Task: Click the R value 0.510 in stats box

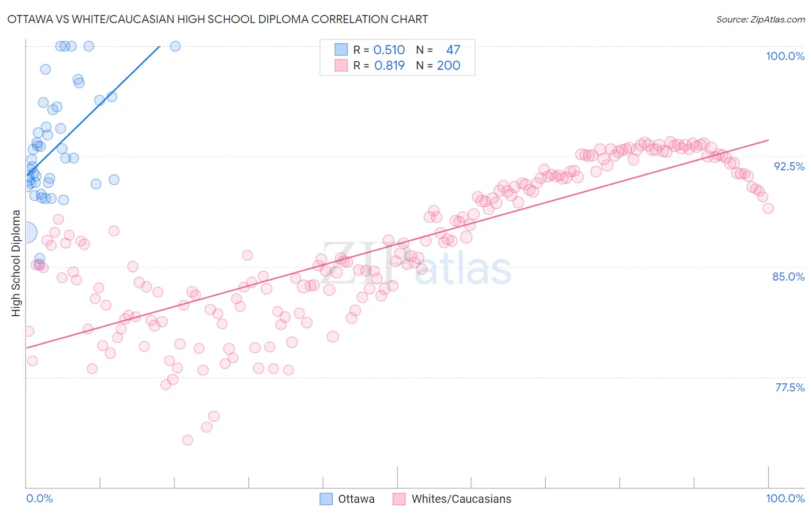Action: point(389,50)
